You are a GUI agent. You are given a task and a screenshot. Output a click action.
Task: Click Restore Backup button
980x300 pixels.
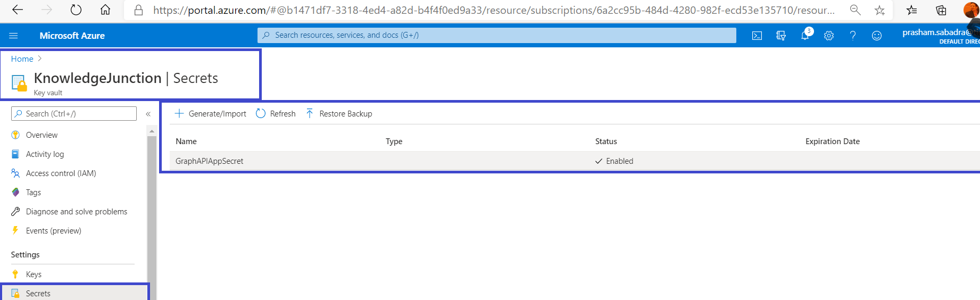coord(339,114)
